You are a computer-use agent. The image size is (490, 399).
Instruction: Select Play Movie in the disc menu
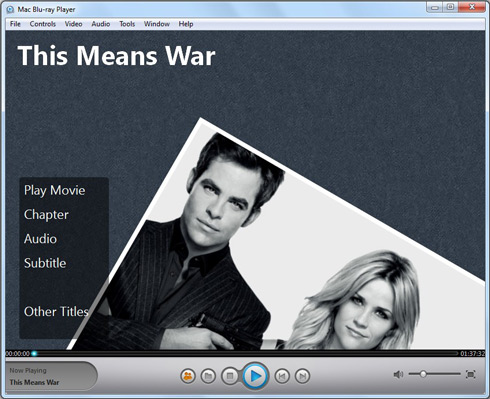click(55, 191)
